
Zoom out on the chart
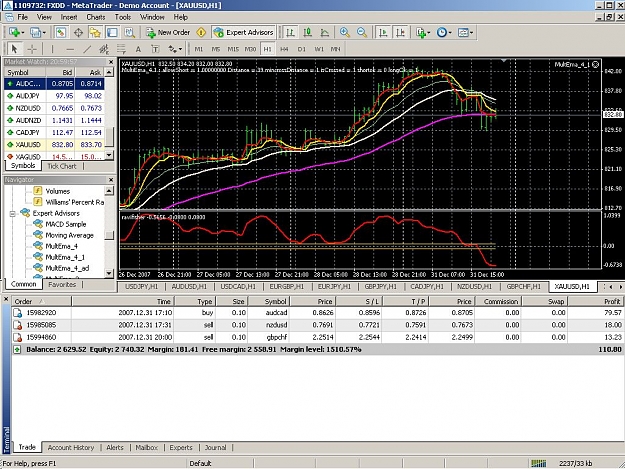tap(362, 32)
